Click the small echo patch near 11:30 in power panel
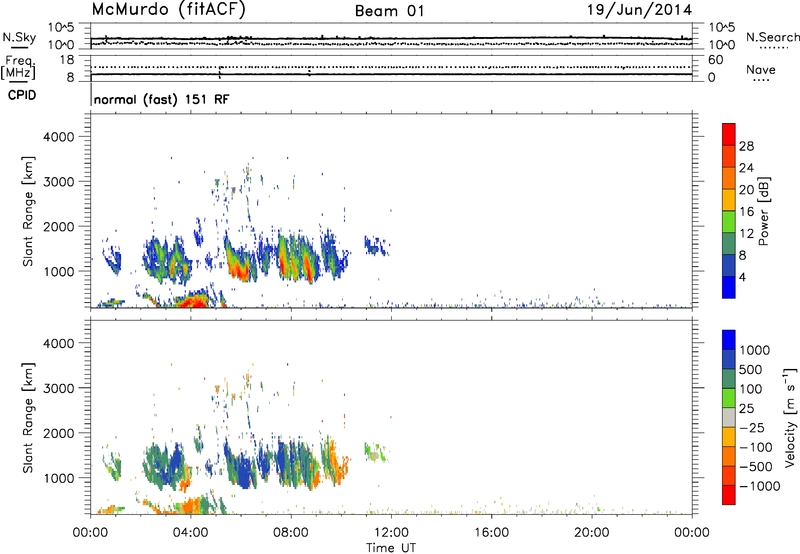The width and height of the screenshot is (800, 554). pos(377,247)
